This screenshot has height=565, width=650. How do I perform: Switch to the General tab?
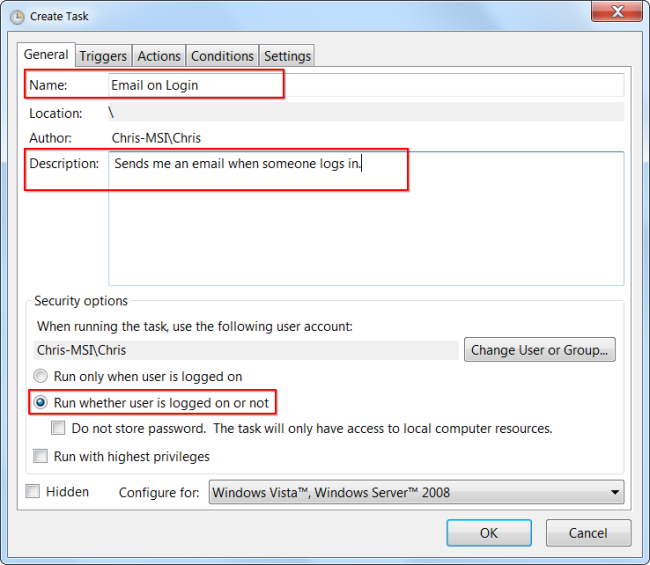coord(46,55)
